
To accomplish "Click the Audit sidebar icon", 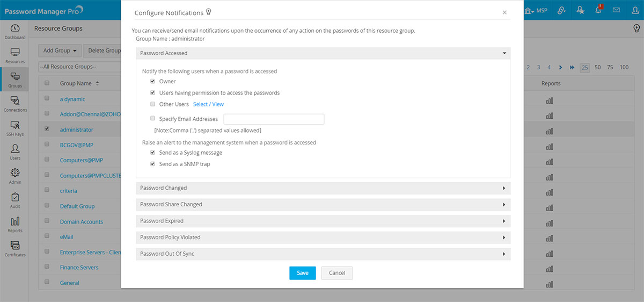I will pos(15,200).
